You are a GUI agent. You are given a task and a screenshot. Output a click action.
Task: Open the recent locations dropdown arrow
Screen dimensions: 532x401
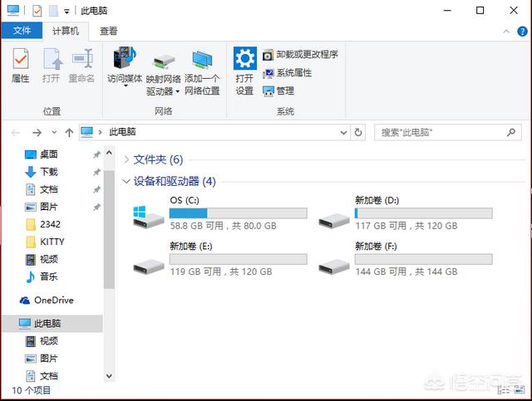pos(54,133)
